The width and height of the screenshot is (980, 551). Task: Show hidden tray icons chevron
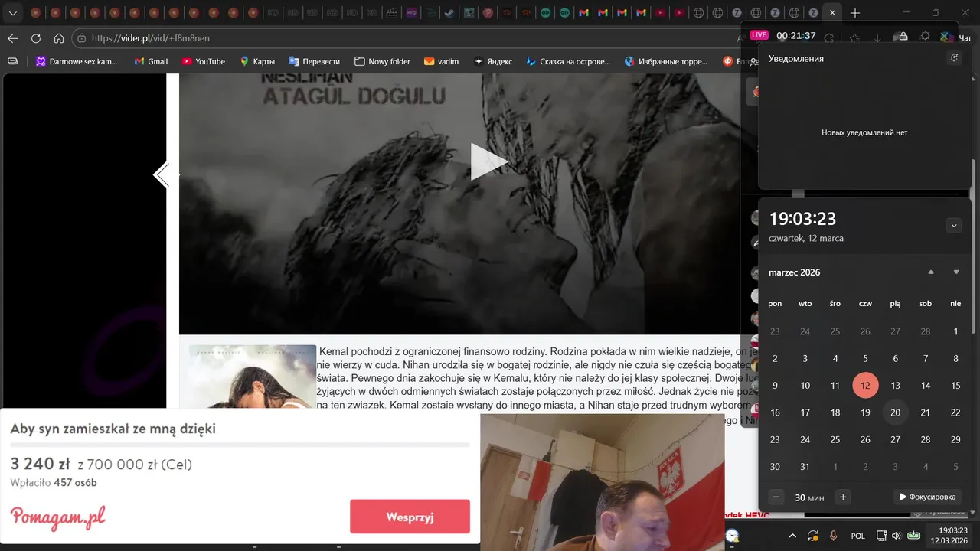[792, 536]
